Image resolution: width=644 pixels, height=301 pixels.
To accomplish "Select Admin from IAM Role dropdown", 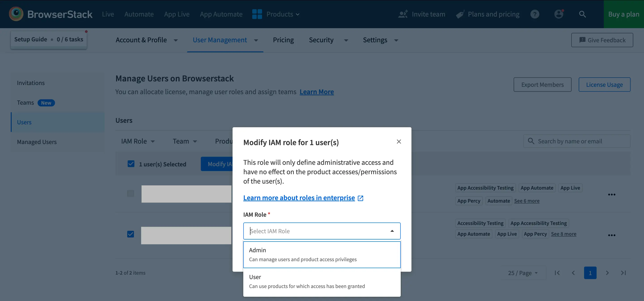I will 322,254.
